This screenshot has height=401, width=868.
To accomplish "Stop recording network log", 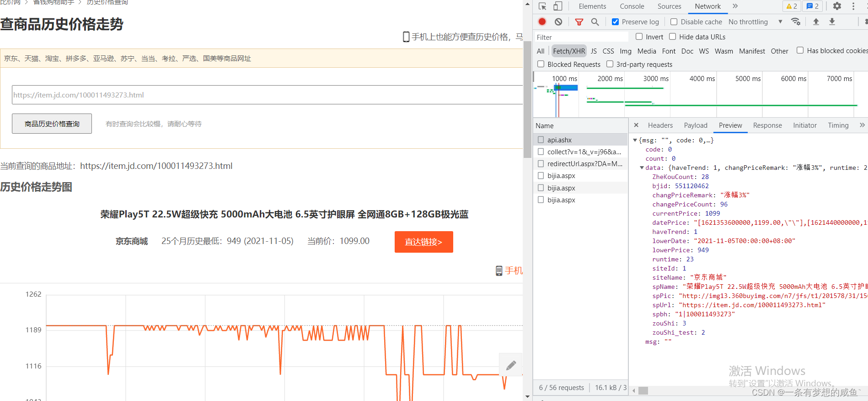I will [x=542, y=22].
